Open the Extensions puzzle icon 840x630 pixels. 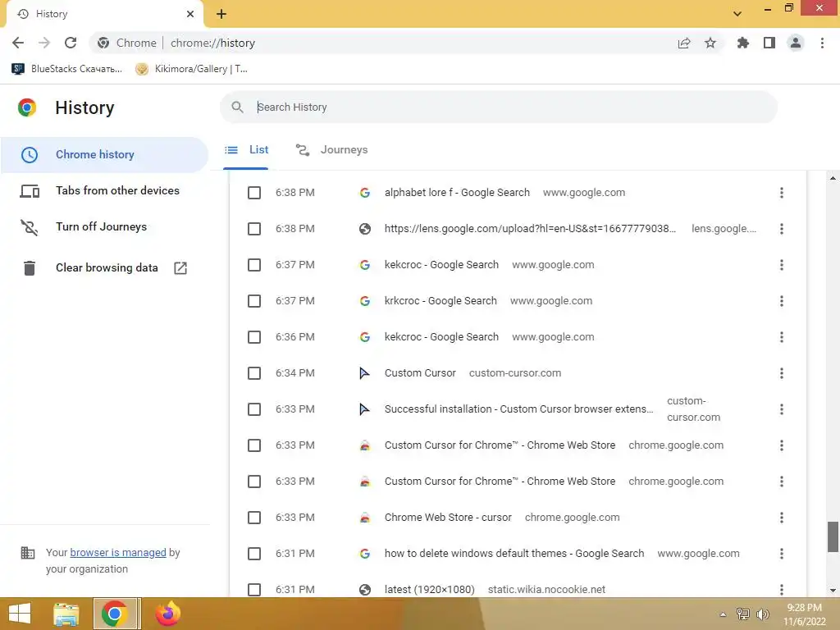743,43
